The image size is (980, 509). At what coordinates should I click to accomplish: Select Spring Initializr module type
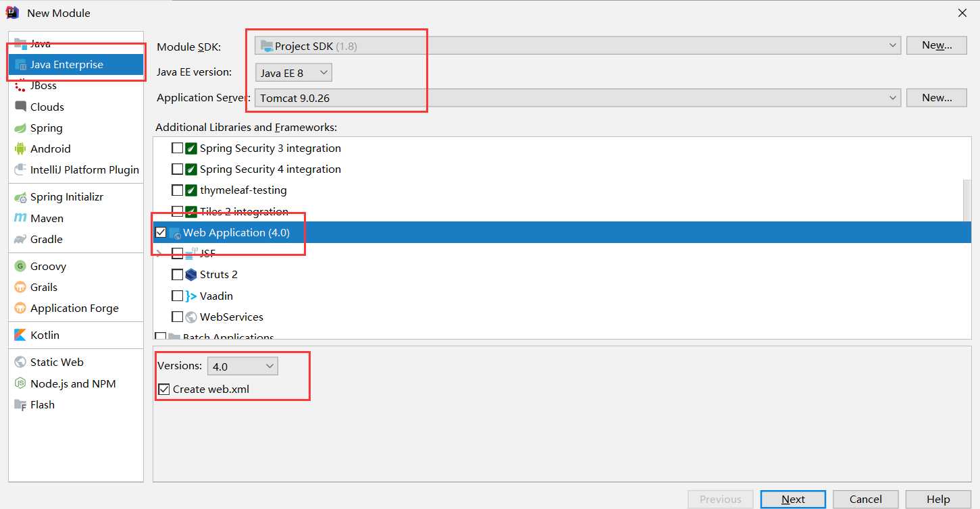76,197
